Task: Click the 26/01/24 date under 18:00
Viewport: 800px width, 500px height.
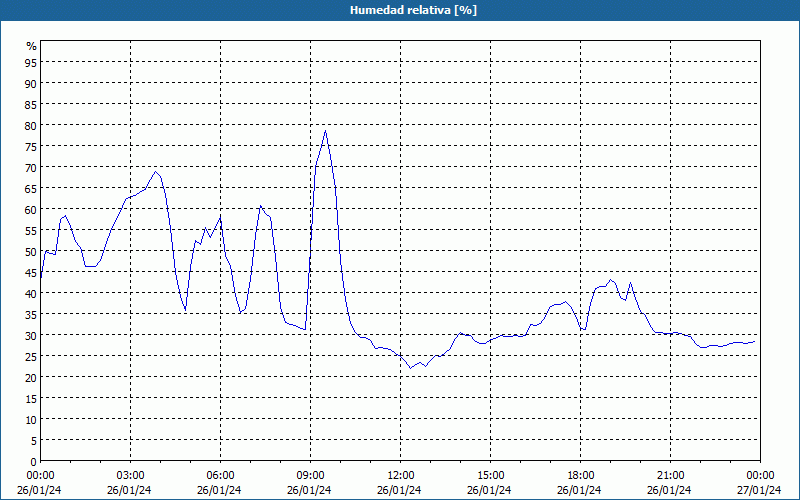Action: tap(579, 490)
